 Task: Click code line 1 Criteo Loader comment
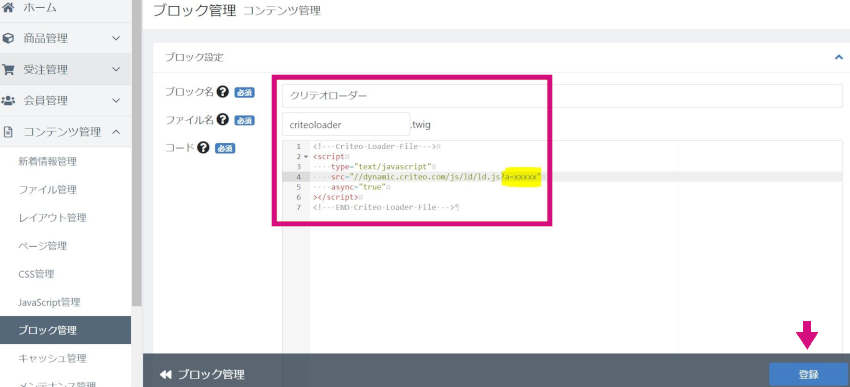point(376,146)
